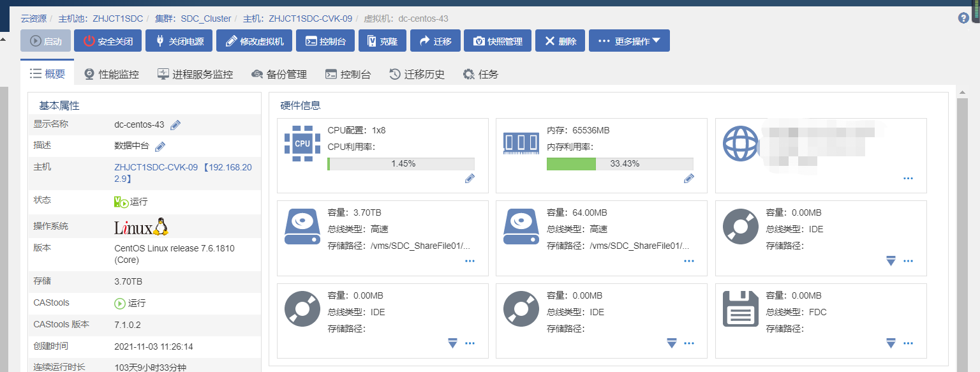Switch to the 性能监控 tab

pos(112,74)
